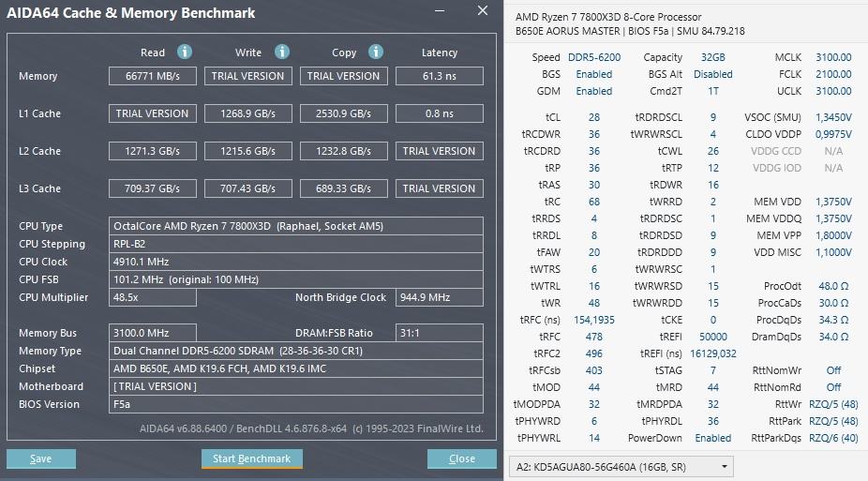Click DRAM:FSB Ratio value 31:1
The height and width of the screenshot is (481, 868).
pos(440,333)
